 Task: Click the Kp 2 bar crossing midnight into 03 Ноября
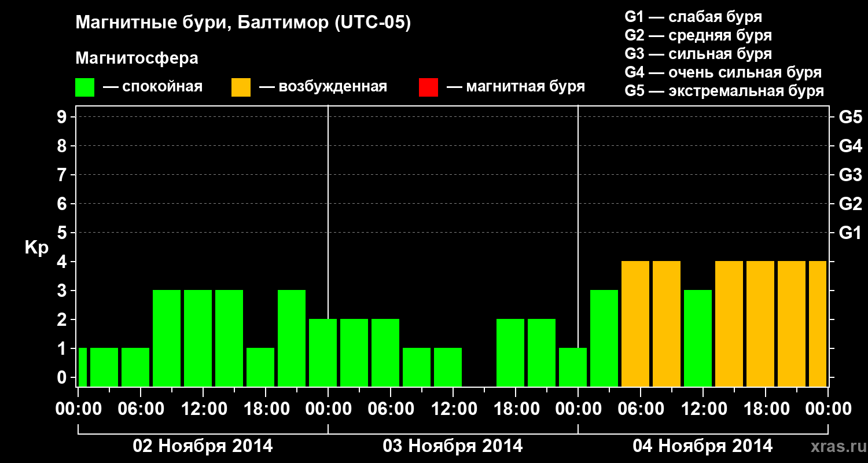click(x=323, y=352)
